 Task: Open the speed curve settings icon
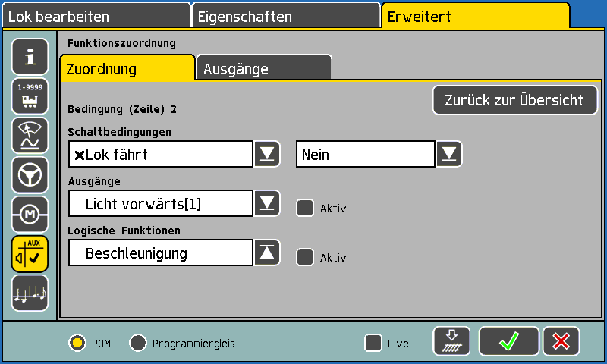30,136
